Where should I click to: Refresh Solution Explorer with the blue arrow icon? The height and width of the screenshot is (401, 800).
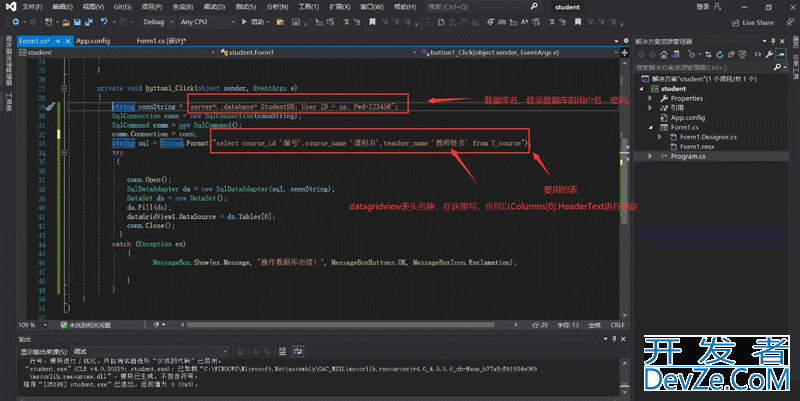coord(719,55)
